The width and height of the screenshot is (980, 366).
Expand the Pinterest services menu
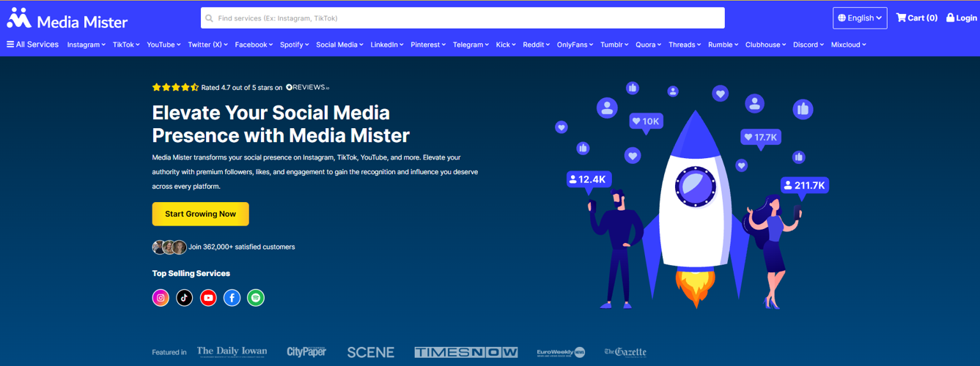click(x=428, y=45)
